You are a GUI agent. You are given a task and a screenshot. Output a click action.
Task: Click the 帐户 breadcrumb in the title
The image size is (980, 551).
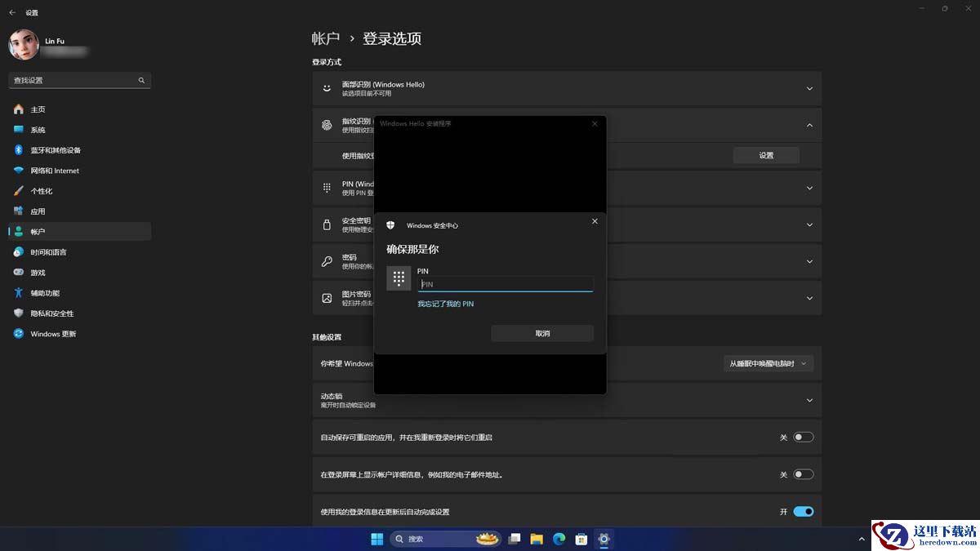[325, 38]
